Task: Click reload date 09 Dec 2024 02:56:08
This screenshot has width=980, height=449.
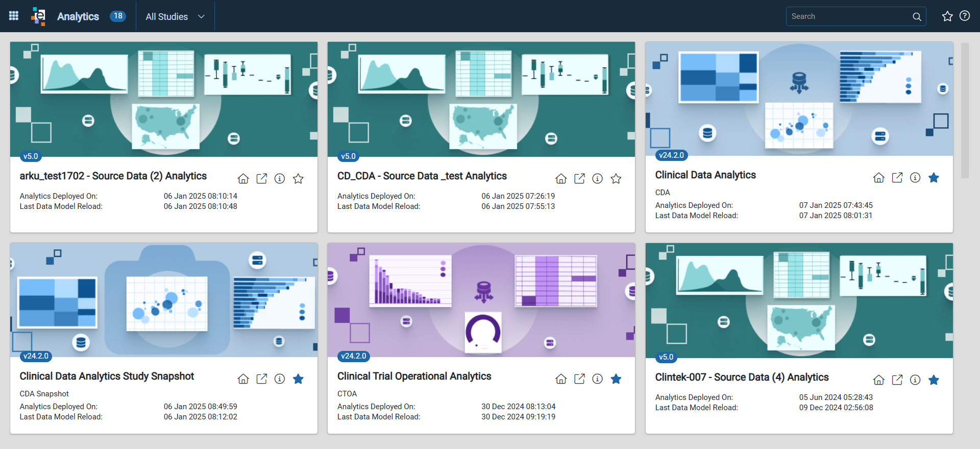Action: [836, 408]
